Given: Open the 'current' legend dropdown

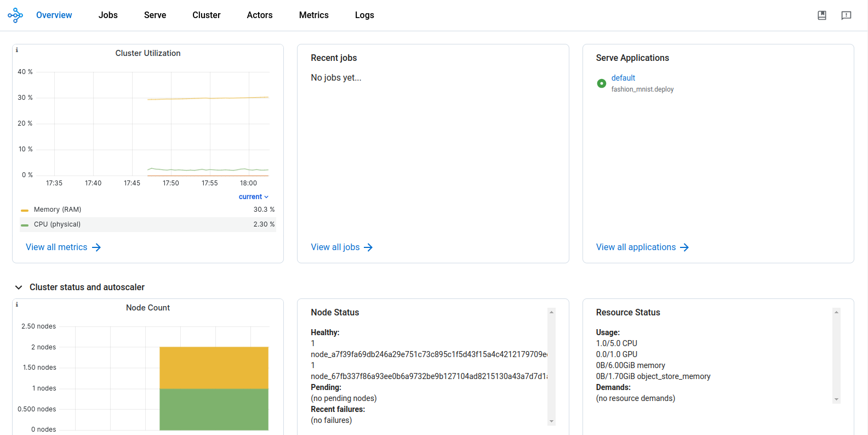Looking at the screenshot, I should pyautogui.click(x=253, y=197).
